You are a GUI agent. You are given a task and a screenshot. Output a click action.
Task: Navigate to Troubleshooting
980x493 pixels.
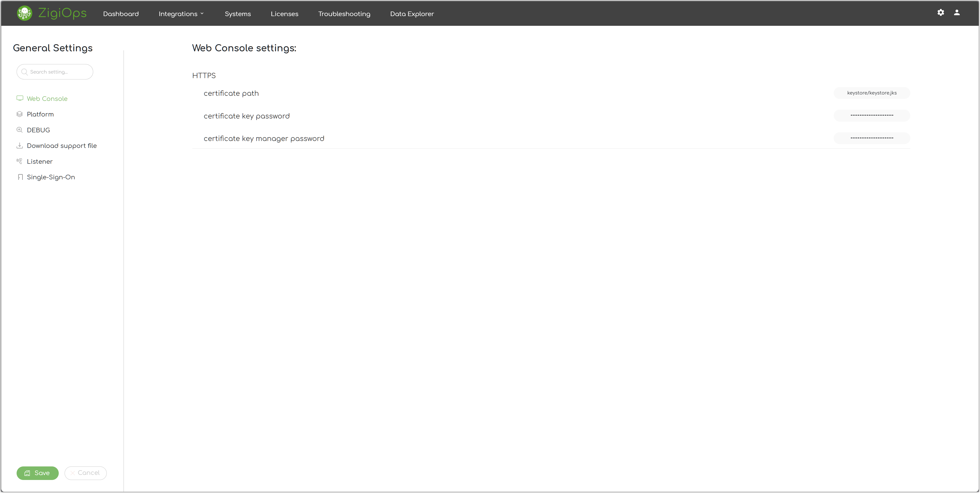344,14
